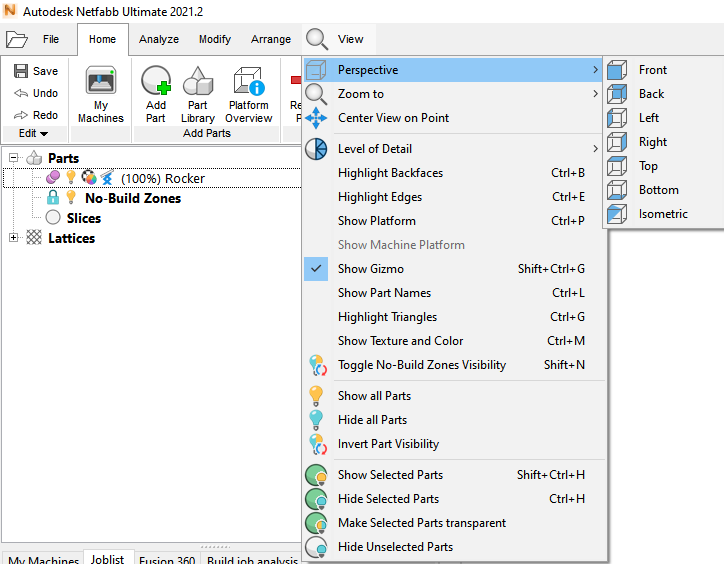Choose Show all Parts
This screenshot has width=724, height=564.
tap(455, 396)
